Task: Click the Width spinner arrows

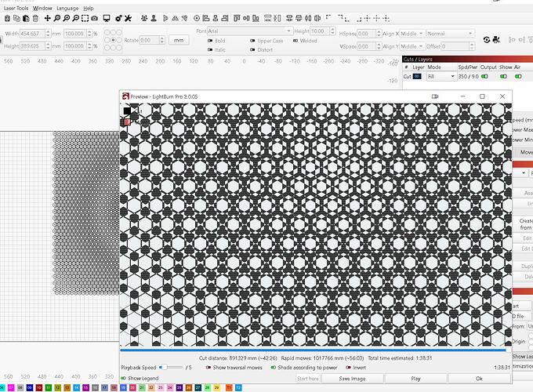Action: click(x=48, y=34)
